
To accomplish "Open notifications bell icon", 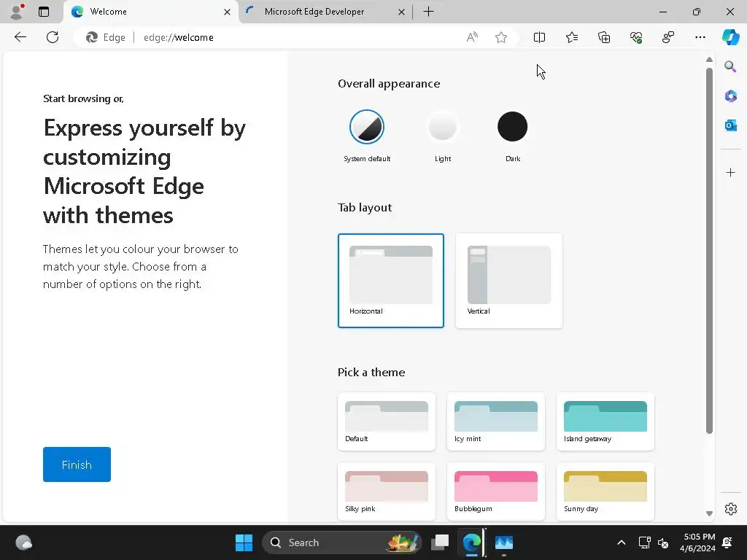I will tap(727, 542).
